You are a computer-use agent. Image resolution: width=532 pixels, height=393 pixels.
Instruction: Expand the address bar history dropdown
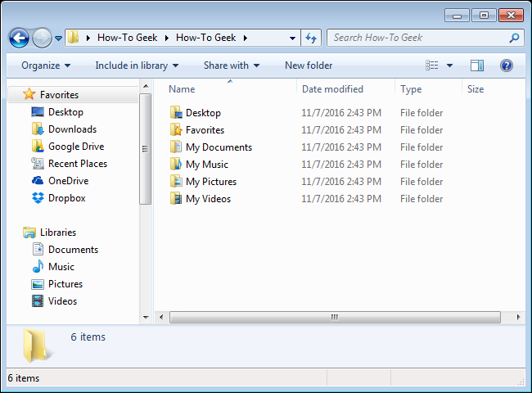click(x=292, y=38)
